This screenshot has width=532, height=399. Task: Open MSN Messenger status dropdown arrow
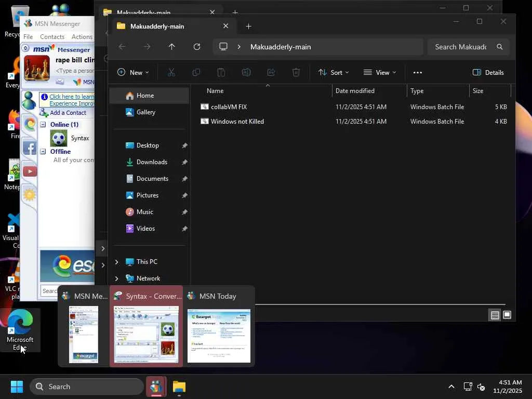25,48
